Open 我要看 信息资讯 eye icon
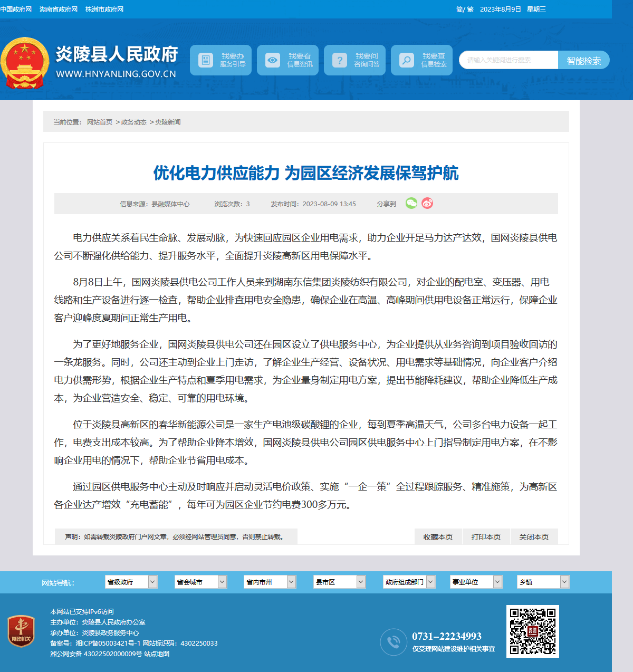Screen dimensions: 633x672 [272, 60]
